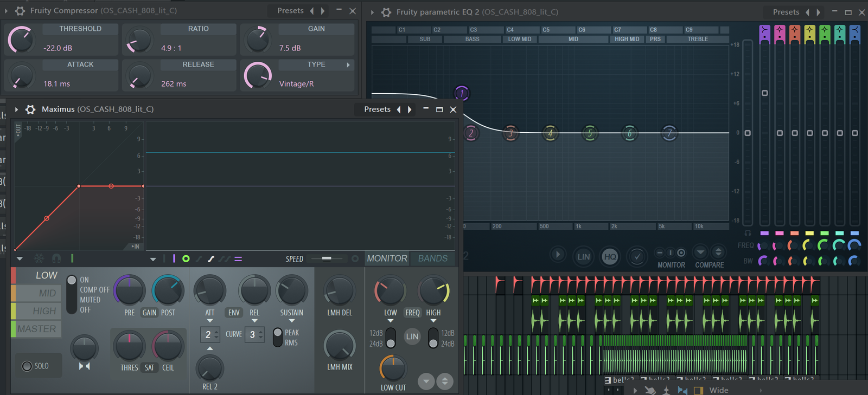This screenshot has height=395, width=868.
Task: Click the SAT button in Maximus
Action: (x=149, y=368)
